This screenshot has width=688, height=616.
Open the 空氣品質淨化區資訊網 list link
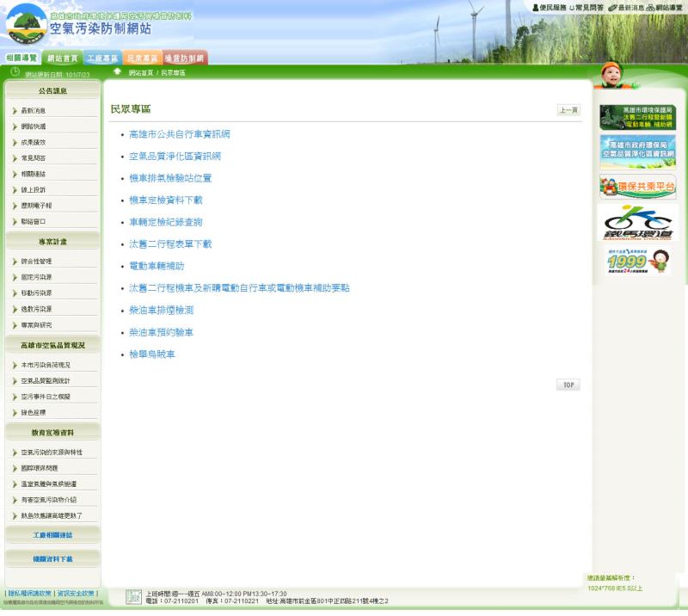(175, 157)
